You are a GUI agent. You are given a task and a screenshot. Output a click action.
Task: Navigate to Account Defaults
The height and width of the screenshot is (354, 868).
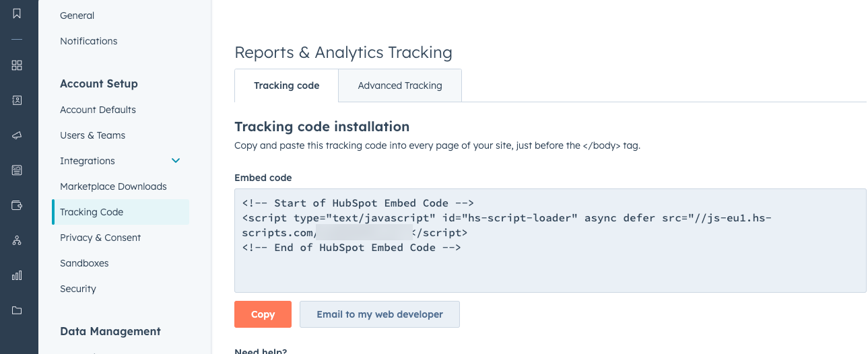(x=98, y=110)
